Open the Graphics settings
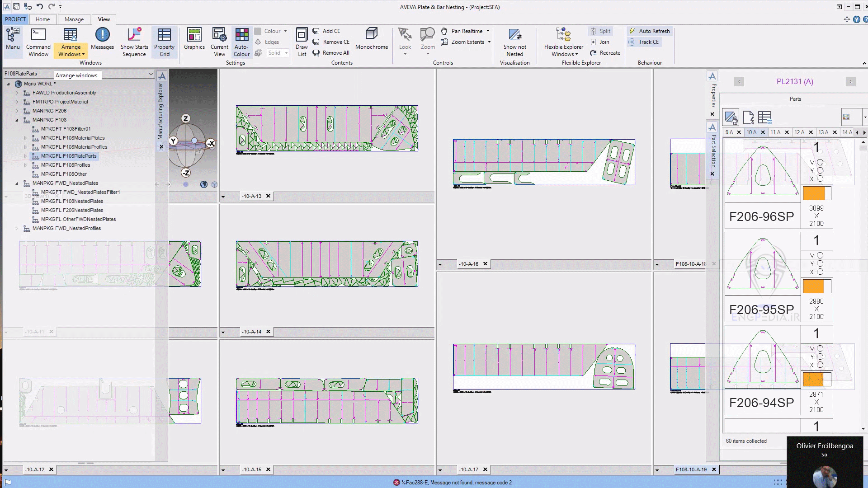Screen dimensions: 868x488 point(194,40)
